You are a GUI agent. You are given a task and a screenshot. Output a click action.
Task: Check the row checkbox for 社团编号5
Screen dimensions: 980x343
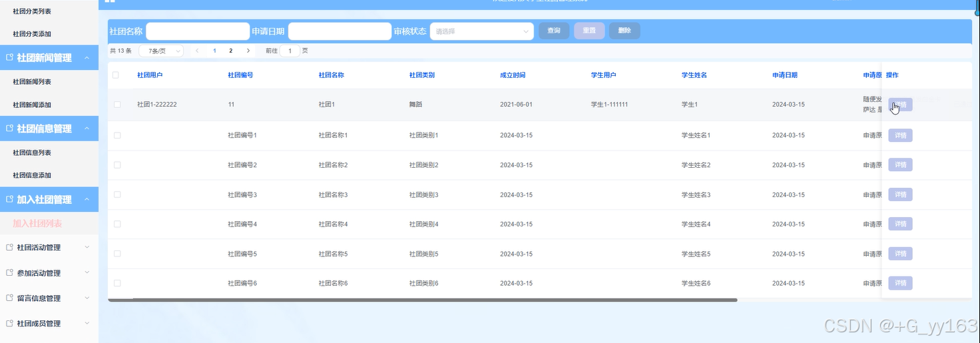click(x=117, y=254)
